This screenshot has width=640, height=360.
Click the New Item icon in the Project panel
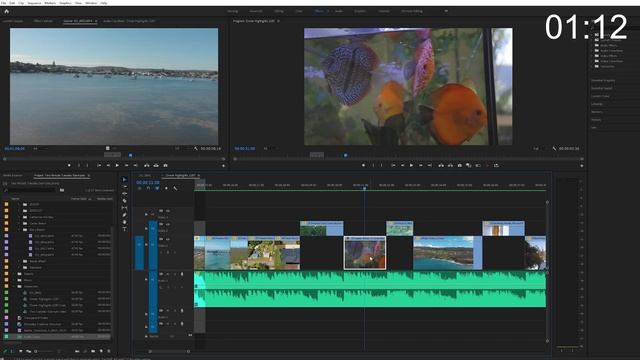[x=101, y=351]
